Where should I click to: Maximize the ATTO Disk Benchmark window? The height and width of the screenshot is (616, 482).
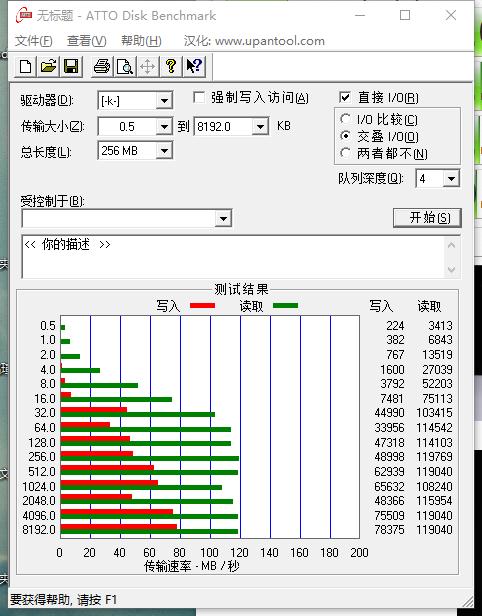click(405, 15)
